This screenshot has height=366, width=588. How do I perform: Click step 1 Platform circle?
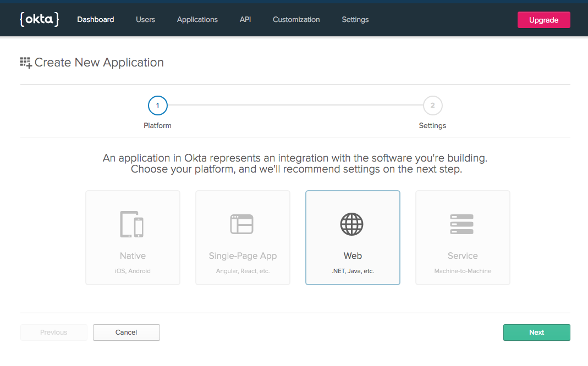pos(157,105)
